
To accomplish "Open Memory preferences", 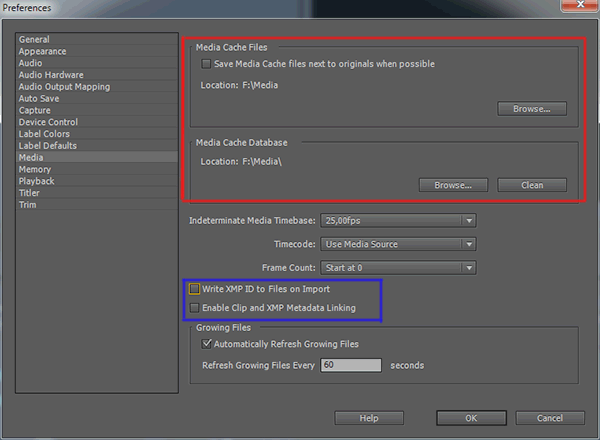I will pos(97,169).
